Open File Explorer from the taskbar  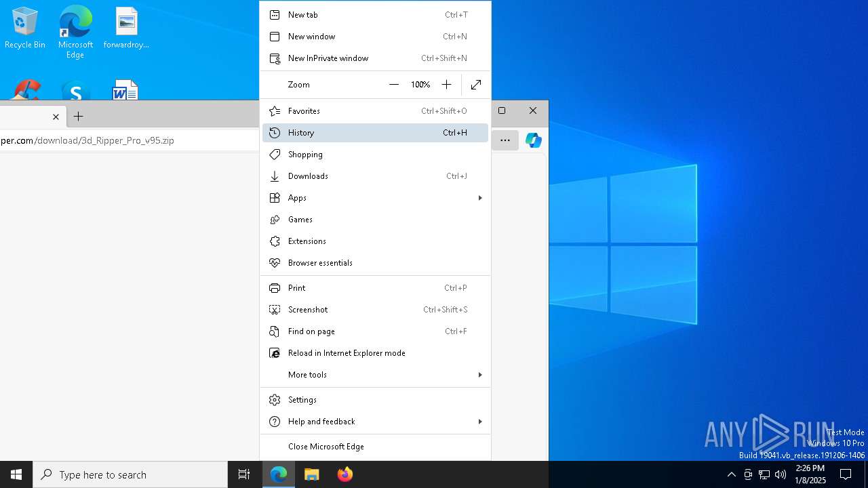(x=312, y=474)
